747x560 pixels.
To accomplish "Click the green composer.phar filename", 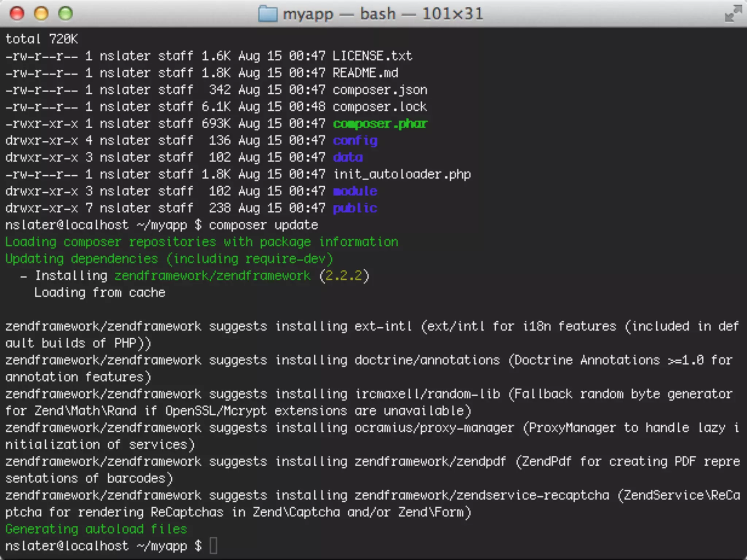I will (380, 124).
